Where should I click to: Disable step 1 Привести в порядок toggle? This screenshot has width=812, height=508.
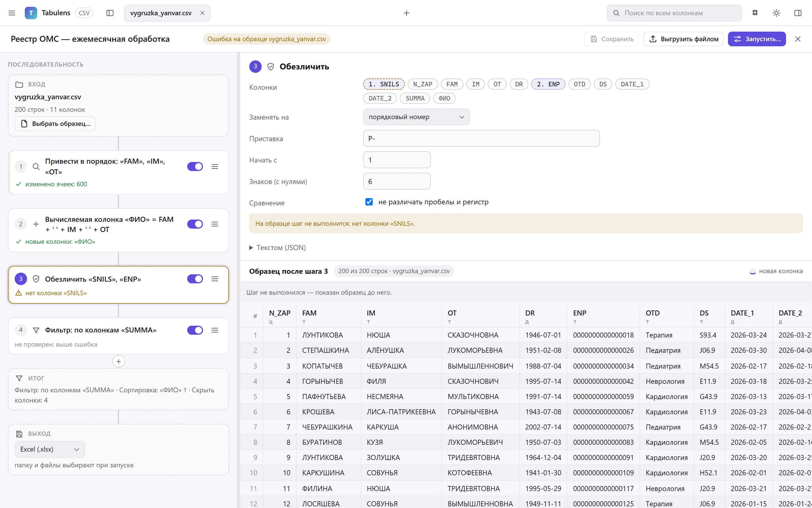tap(195, 167)
